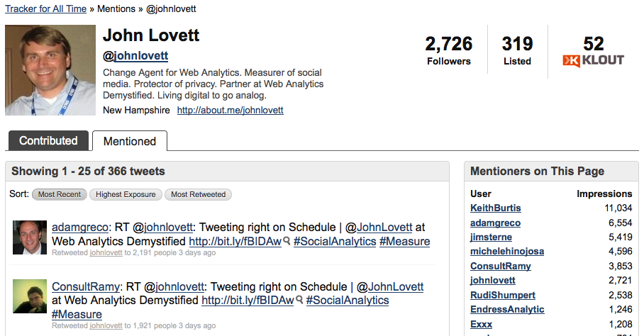Sort tweets by Most Retweeted
Viewport: 644px width, 336px height.
coord(199,194)
